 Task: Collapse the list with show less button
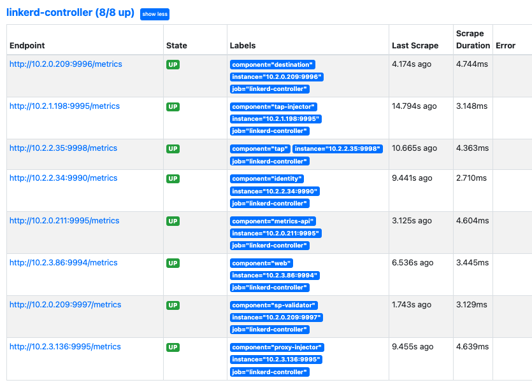click(x=155, y=14)
